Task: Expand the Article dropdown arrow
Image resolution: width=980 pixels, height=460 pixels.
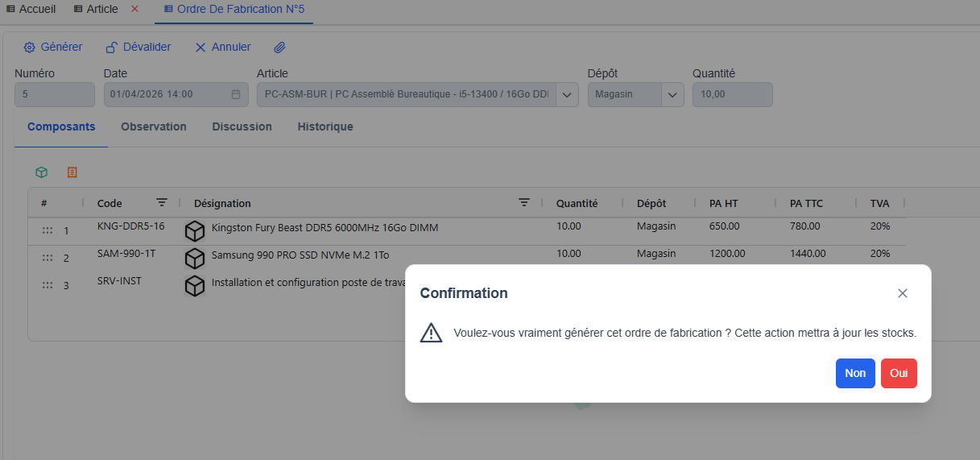Action: click(567, 94)
